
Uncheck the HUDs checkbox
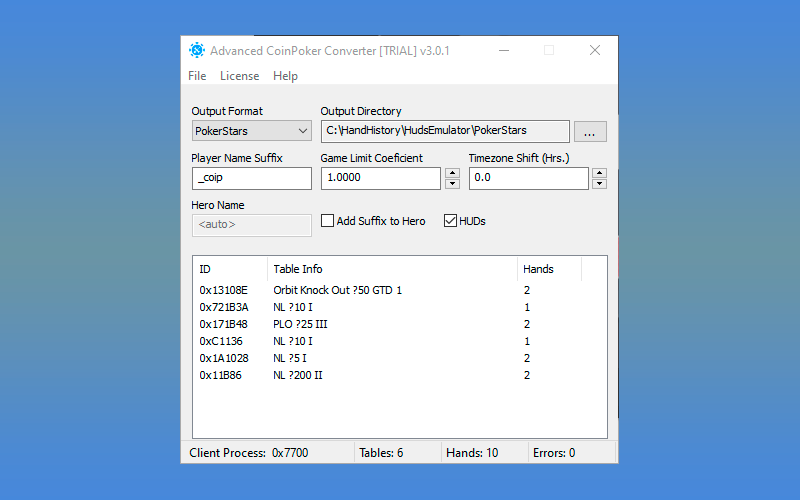pyautogui.click(x=450, y=221)
